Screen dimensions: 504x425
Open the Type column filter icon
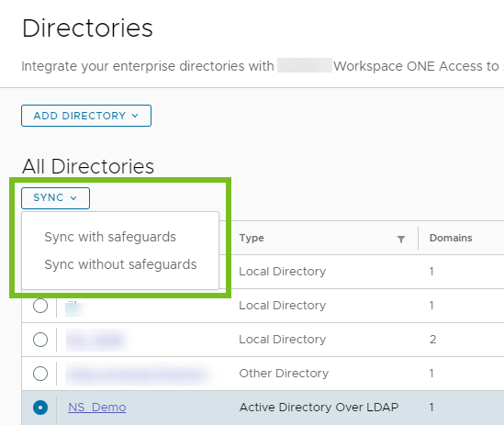coord(401,239)
